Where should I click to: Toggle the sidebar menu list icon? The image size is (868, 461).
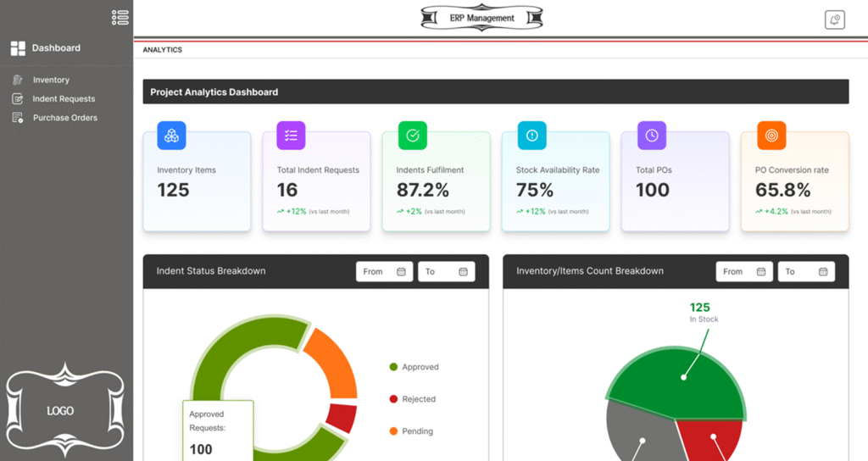(x=120, y=17)
